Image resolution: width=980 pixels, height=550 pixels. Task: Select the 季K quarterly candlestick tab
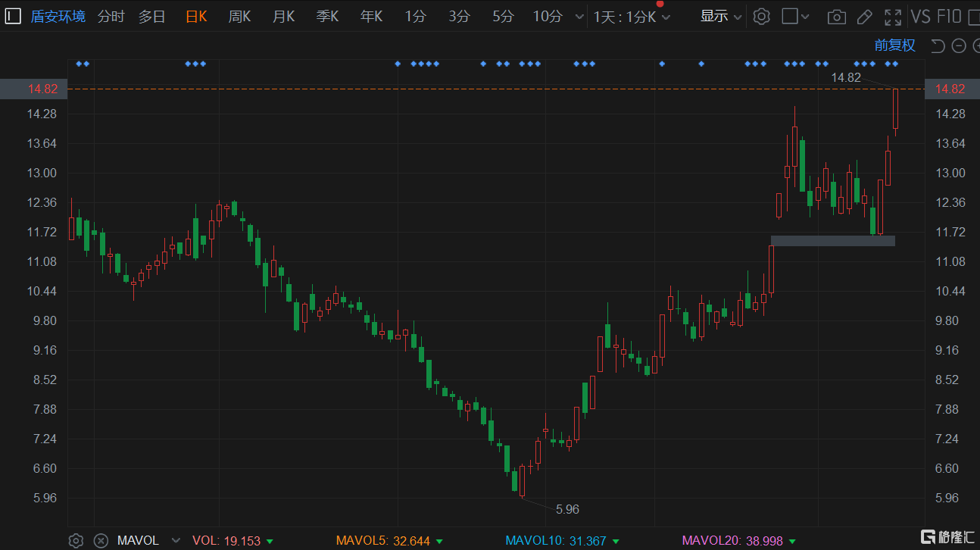327,16
